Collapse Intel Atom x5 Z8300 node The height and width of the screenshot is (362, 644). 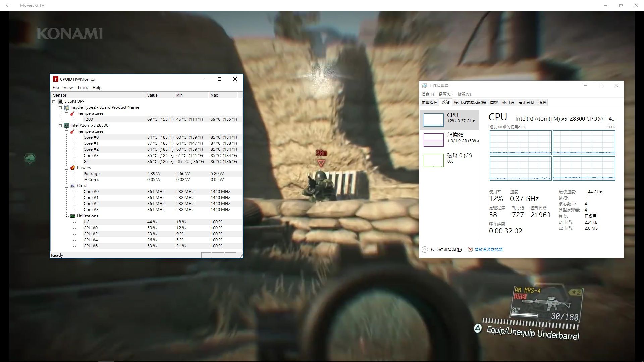(60, 125)
